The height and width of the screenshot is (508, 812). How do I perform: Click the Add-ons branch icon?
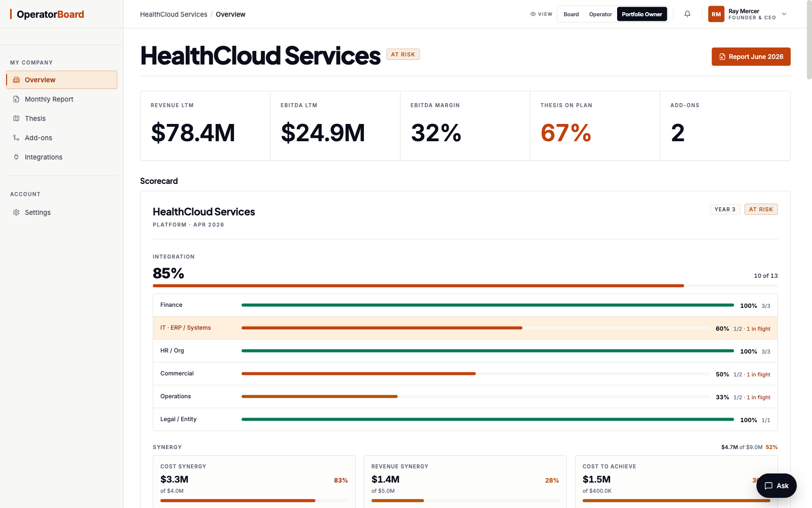16,138
